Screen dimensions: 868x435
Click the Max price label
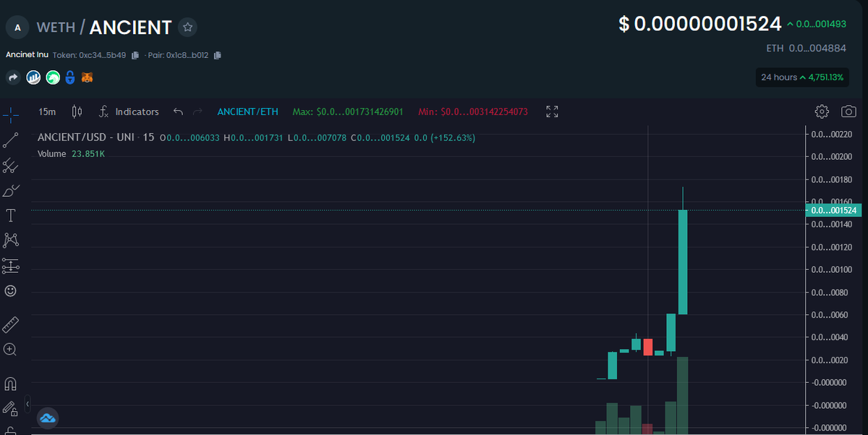tap(349, 112)
